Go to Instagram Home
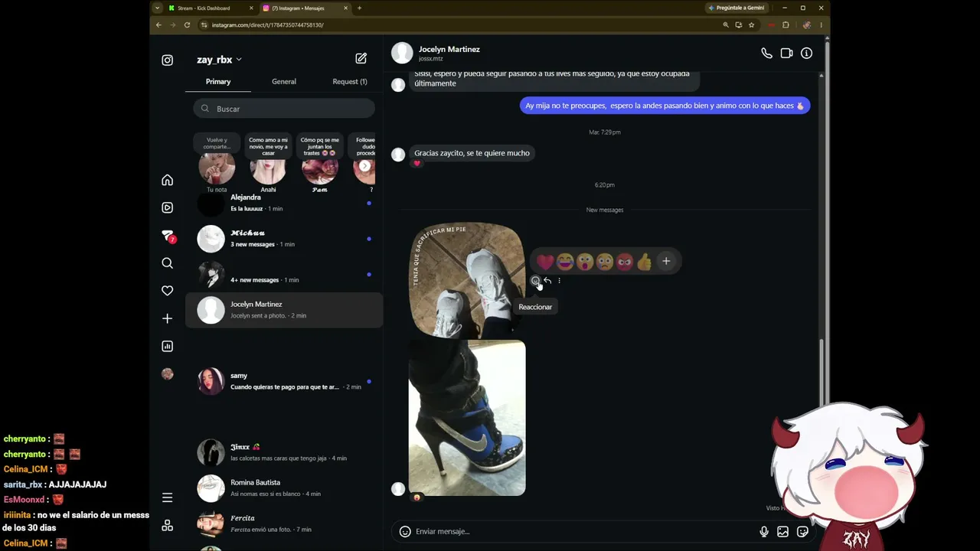 [x=168, y=180]
